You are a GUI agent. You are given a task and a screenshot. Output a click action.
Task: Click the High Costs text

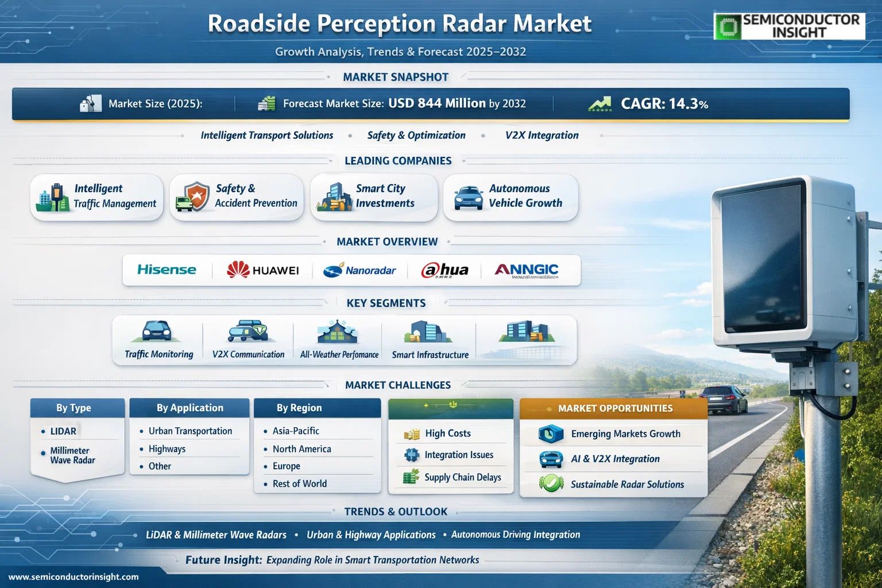448,434
